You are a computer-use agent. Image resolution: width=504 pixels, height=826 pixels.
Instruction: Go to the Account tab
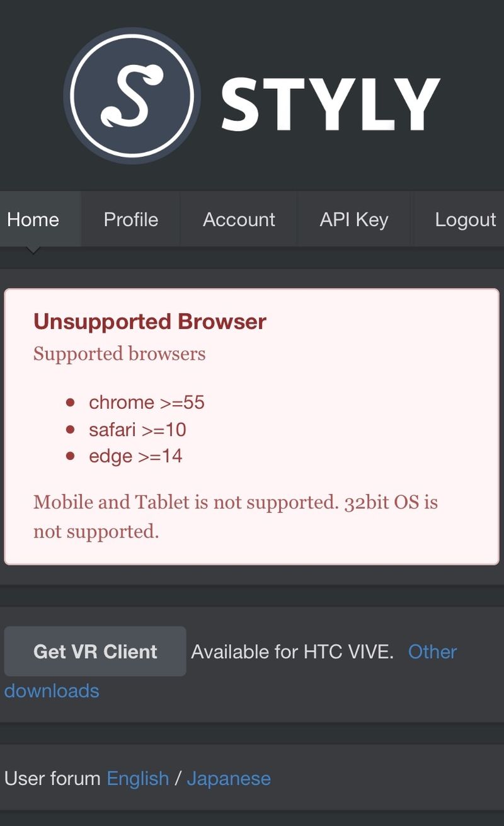[x=239, y=219]
